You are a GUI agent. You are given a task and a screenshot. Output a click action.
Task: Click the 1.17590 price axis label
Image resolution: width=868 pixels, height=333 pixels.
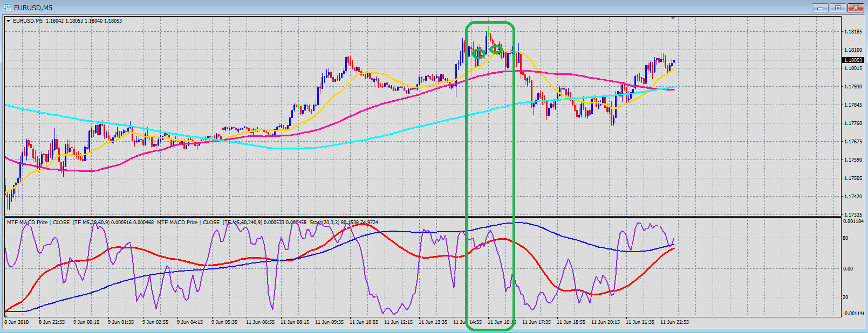[852, 160]
